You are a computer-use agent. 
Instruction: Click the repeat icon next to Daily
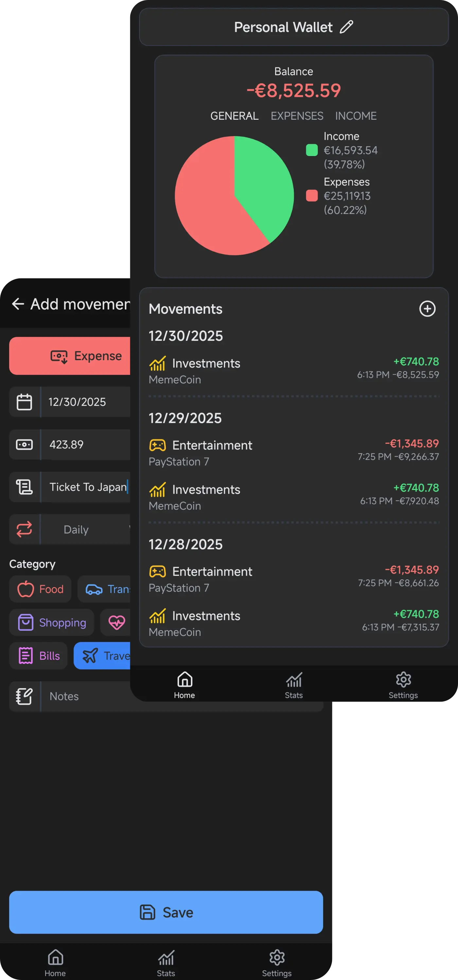(x=24, y=529)
